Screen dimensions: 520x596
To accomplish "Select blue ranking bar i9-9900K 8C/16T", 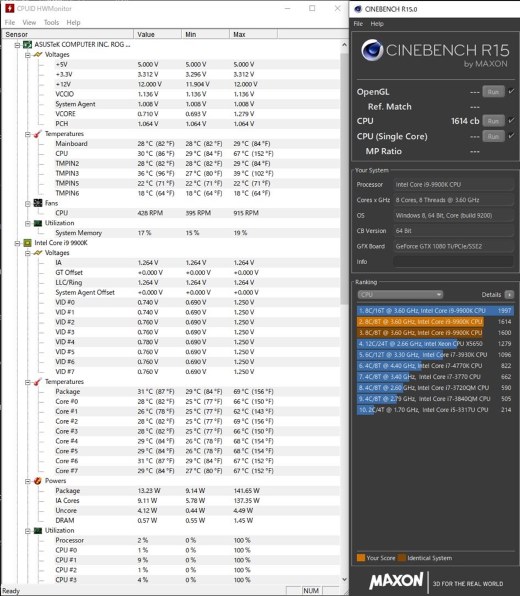I will 435,311.
